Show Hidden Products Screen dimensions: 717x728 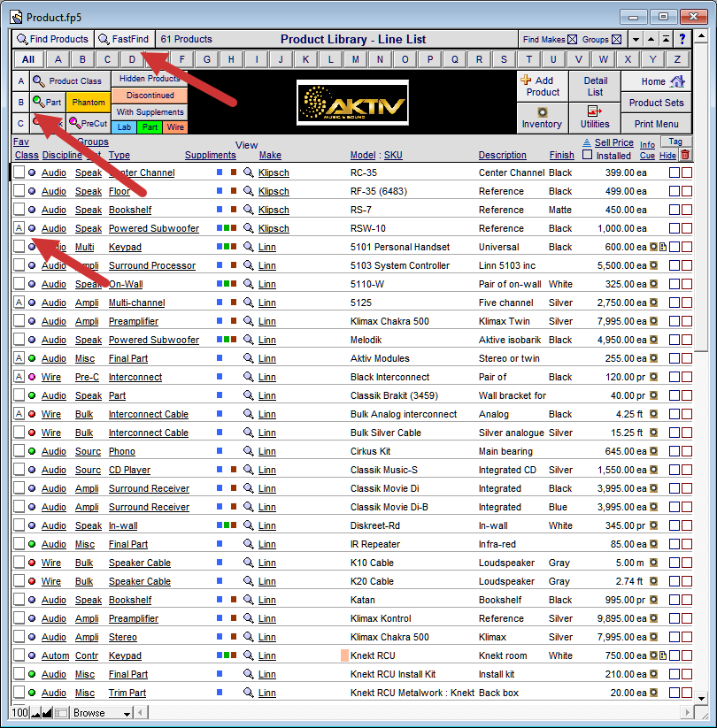[x=150, y=79]
